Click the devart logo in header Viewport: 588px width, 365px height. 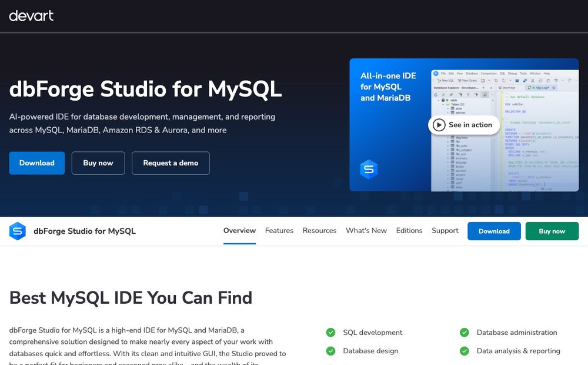coord(31,16)
